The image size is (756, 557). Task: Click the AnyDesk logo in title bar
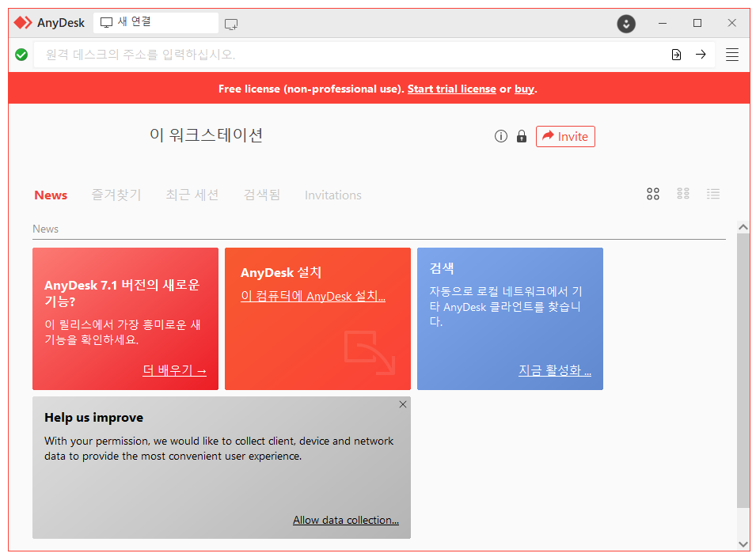[23, 23]
